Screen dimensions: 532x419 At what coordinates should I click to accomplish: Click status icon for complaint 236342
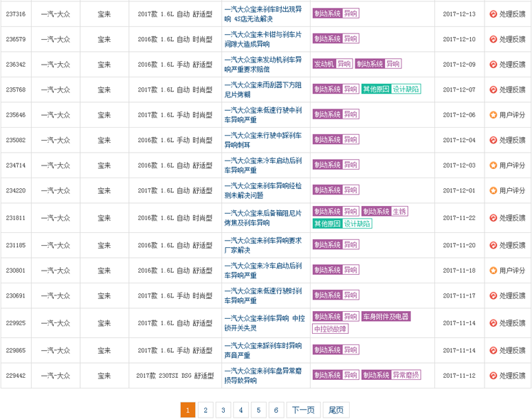click(493, 64)
